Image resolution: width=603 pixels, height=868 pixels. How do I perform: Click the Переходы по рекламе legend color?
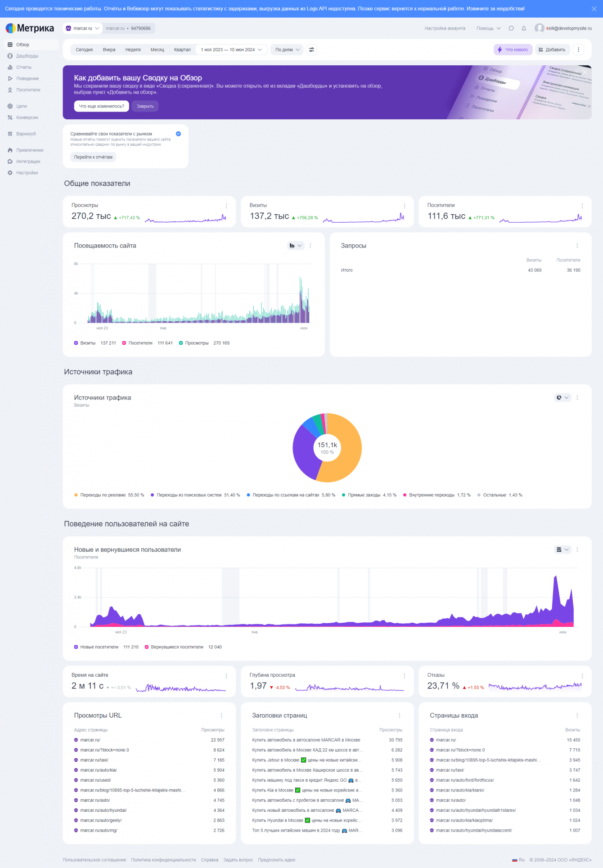76,495
